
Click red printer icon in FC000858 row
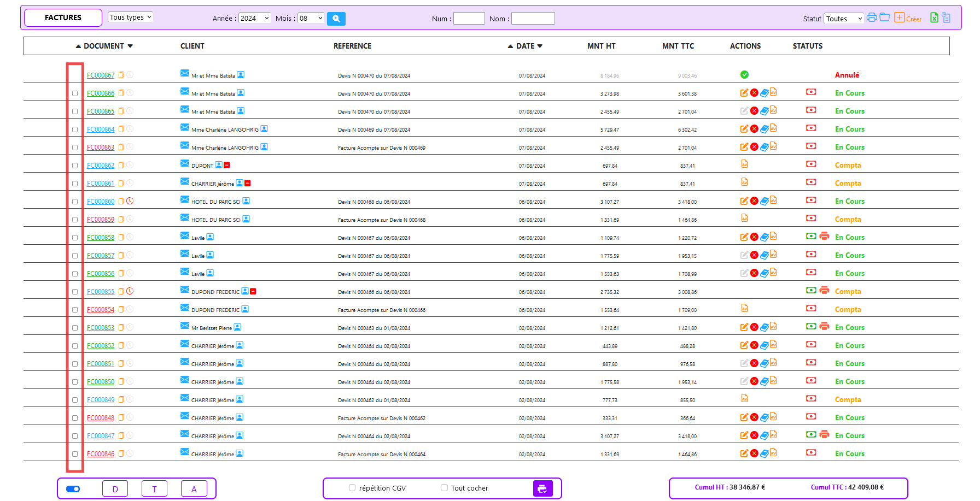[824, 236]
